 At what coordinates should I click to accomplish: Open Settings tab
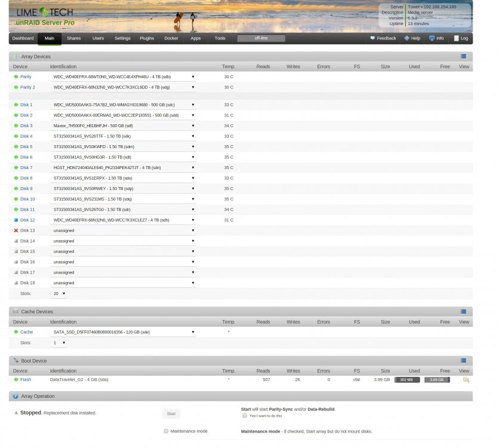(x=122, y=38)
